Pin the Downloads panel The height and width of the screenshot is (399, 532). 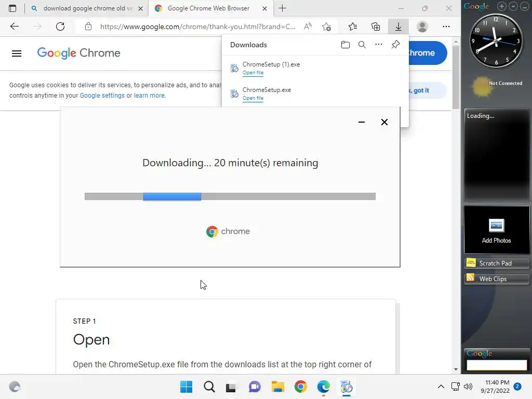coord(395,45)
